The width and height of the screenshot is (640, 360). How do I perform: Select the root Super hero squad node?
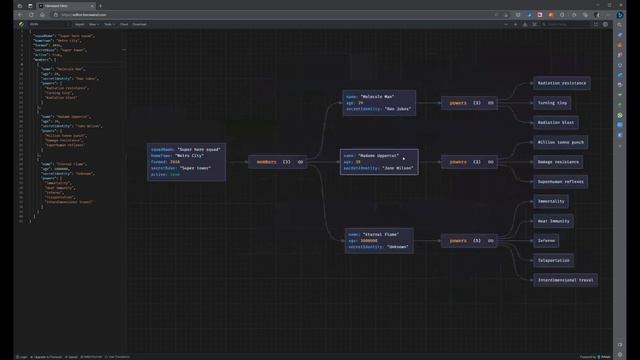186,162
